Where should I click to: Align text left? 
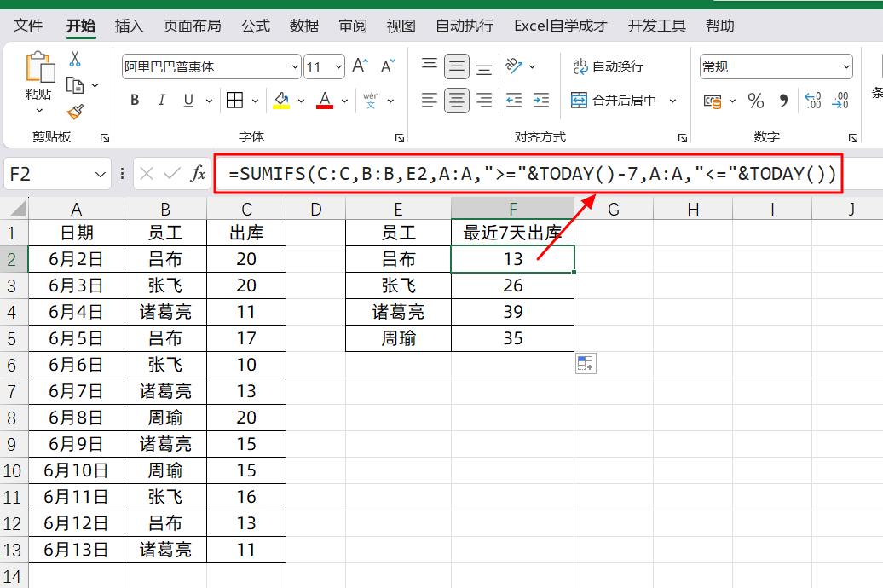click(x=430, y=101)
